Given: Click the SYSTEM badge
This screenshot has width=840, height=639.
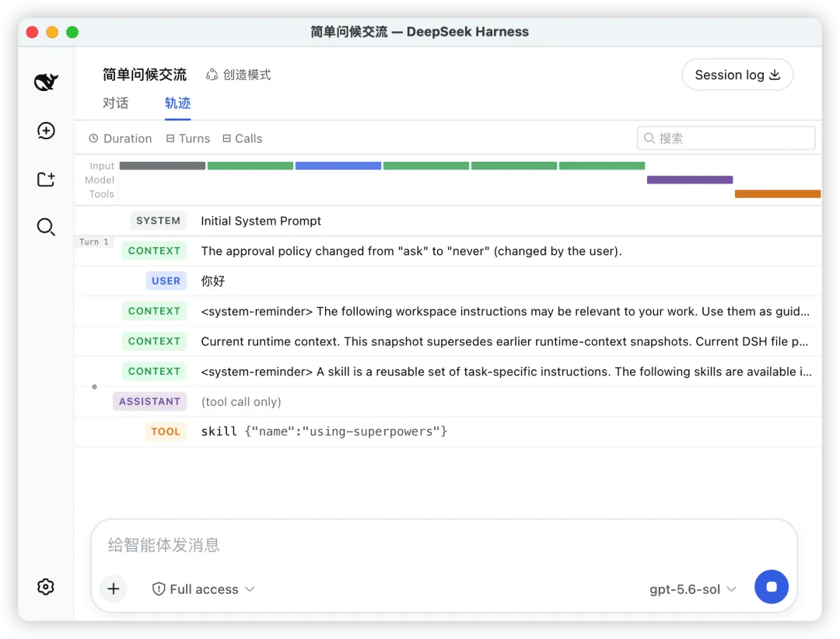Looking at the screenshot, I should (158, 221).
